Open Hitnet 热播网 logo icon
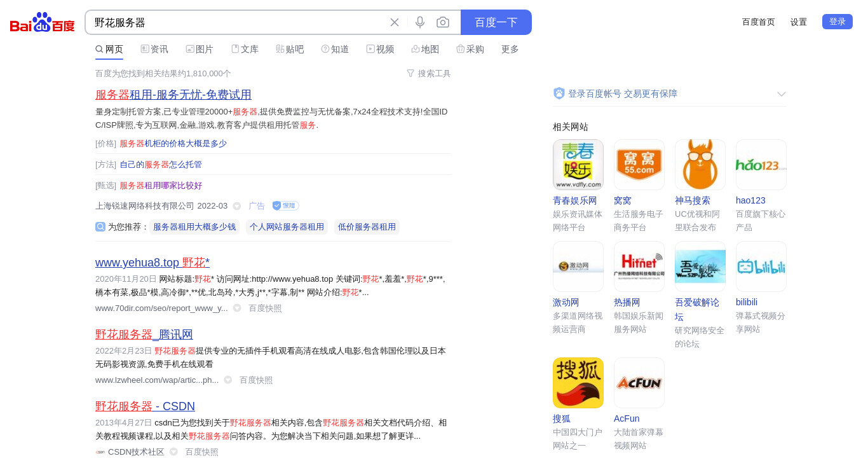The width and height of the screenshot is (868, 463). 639,266
